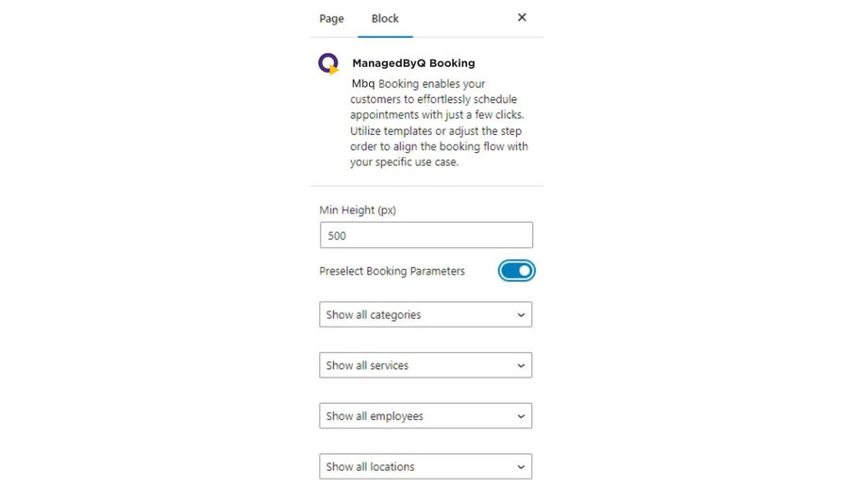
Task: Disable the Preselect Booking Parameters toggle
Action: tap(517, 271)
